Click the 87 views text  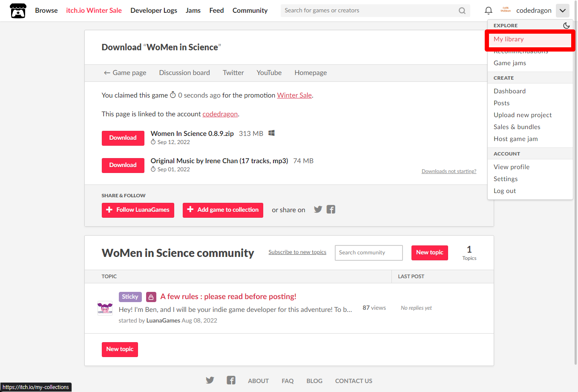pyautogui.click(x=374, y=308)
